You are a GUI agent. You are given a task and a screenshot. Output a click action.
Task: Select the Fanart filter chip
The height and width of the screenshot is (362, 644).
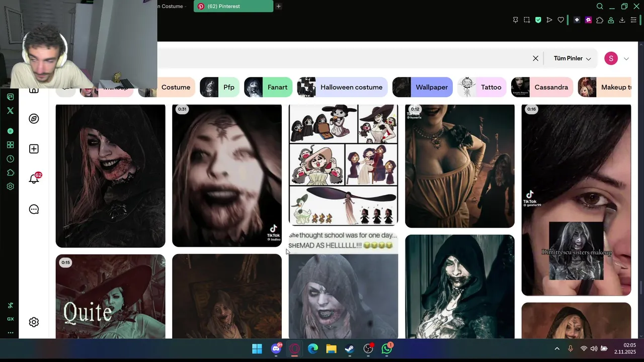[268, 87]
